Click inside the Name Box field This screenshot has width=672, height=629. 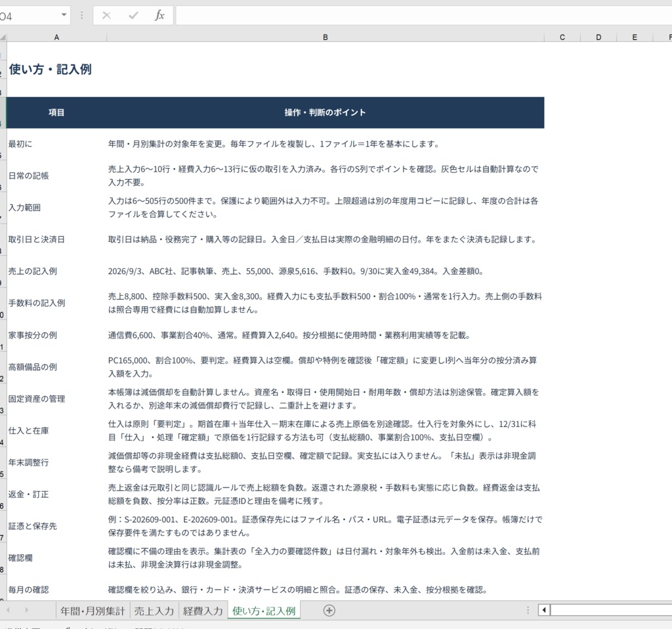click(x=28, y=16)
